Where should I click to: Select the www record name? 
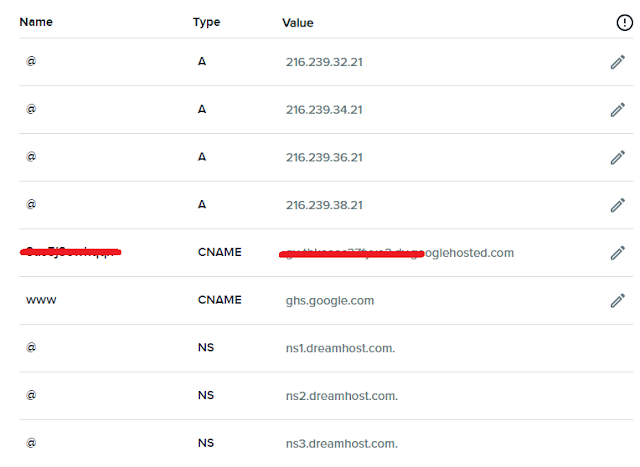[x=41, y=300]
